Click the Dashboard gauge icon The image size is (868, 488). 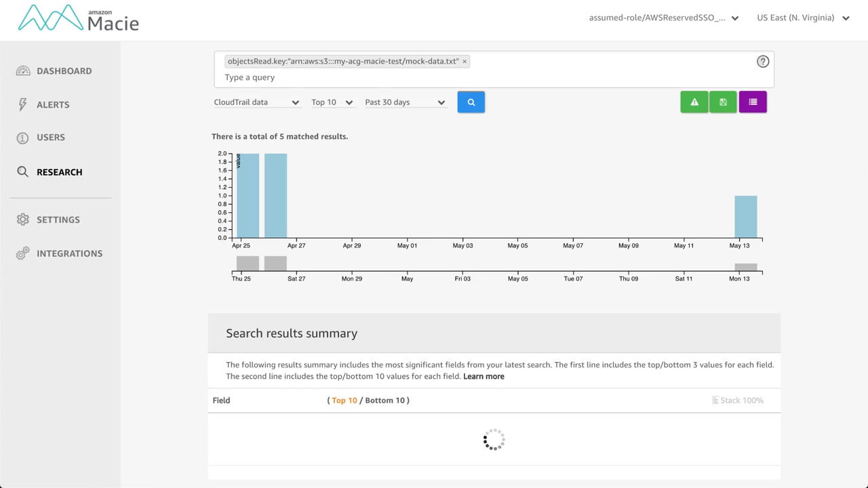coord(23,71)
